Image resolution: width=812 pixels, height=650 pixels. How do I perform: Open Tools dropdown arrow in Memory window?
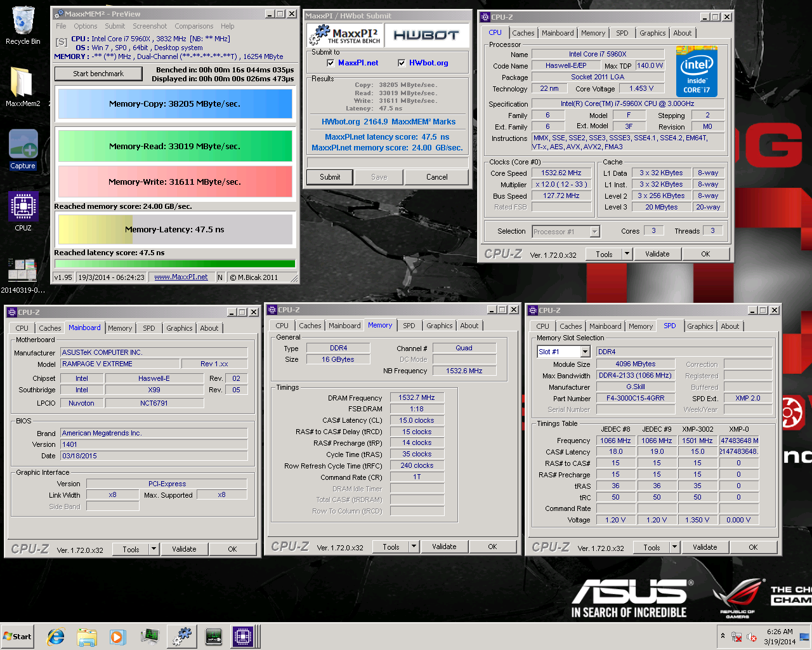pyautogui.click(x=414, y=547)
